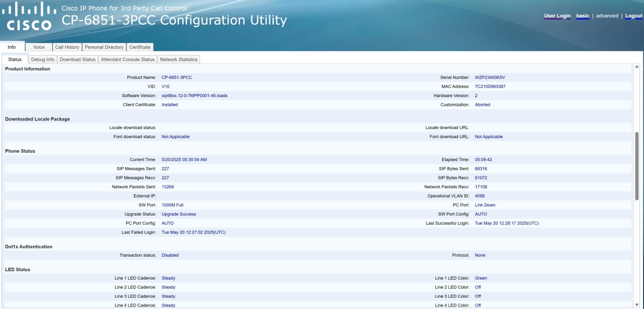Log out using the Logout link
Image resolution: width=644 pixels, height=309 pixels.
click(x=634, y=16)
